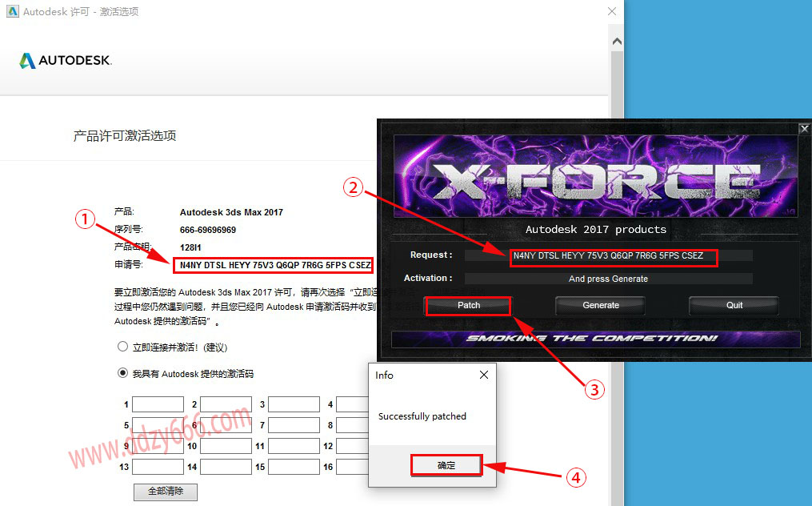Click the Request field in X-Force
Image resolution: width=812 pixels, height=506 pixels.
(609, 255)
